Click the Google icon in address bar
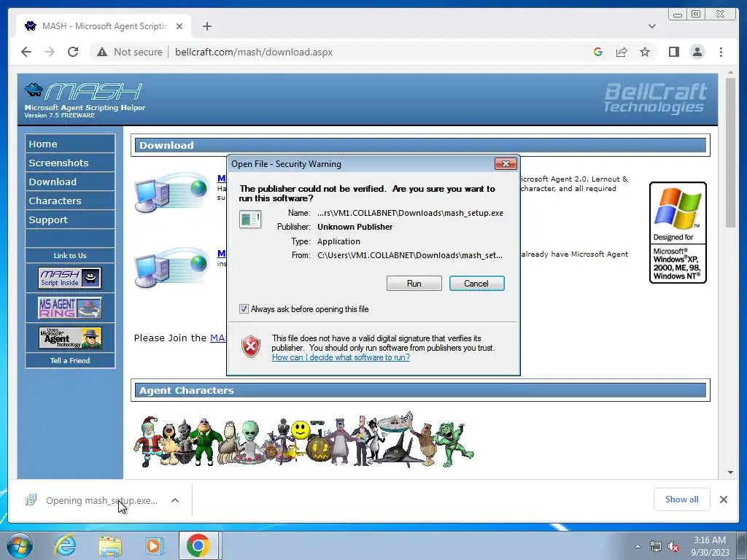Image resolution: width=747 pixels, height=560 pixels. pyautogui.click(x=598, y=52)
